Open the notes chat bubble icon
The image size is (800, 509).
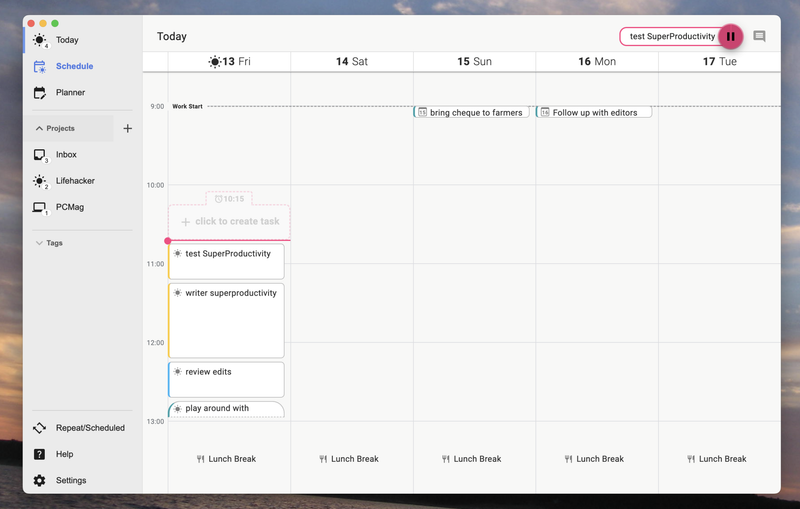coord(759,37)
